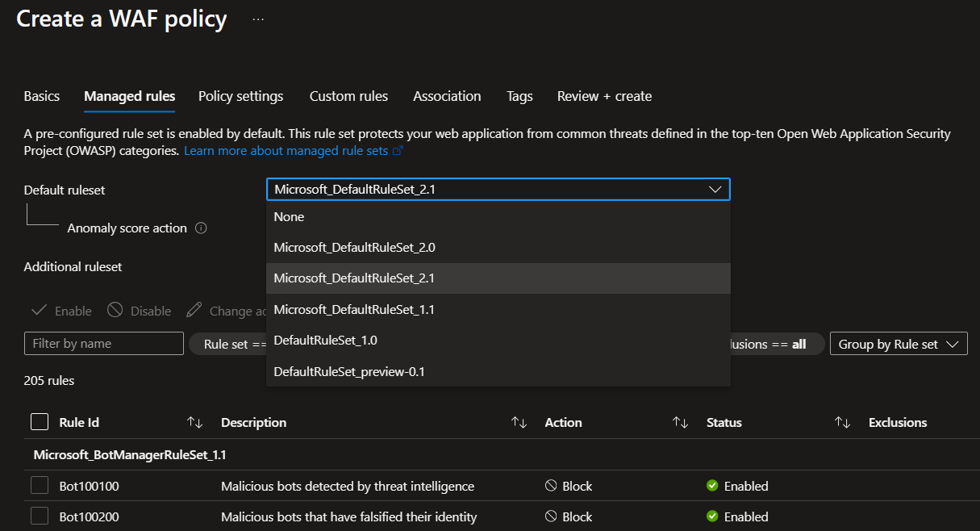The width and height of the screenshot is (980, 531).
Task: Check the Bot100200 rule checkbox
Action: [40, 516]
